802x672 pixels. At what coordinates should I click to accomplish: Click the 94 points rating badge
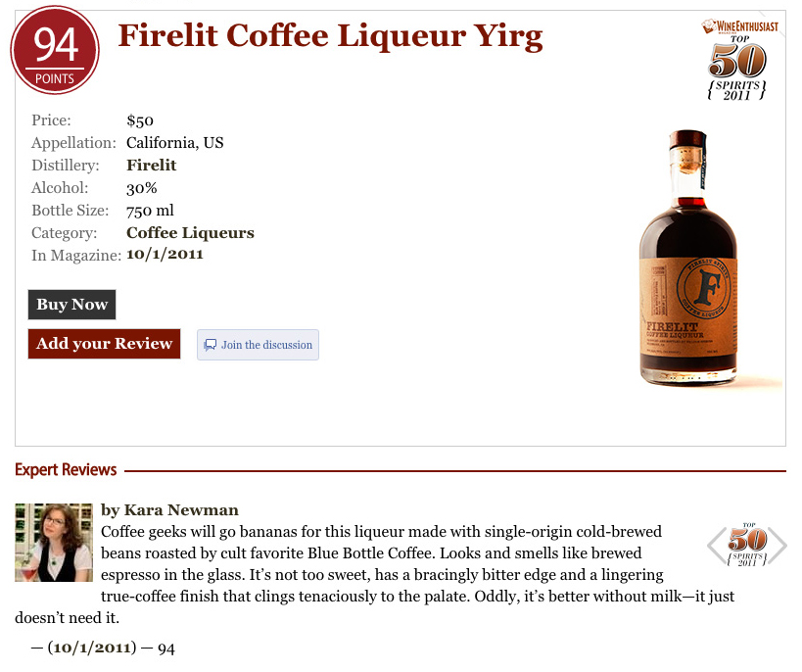click(55, 50)
